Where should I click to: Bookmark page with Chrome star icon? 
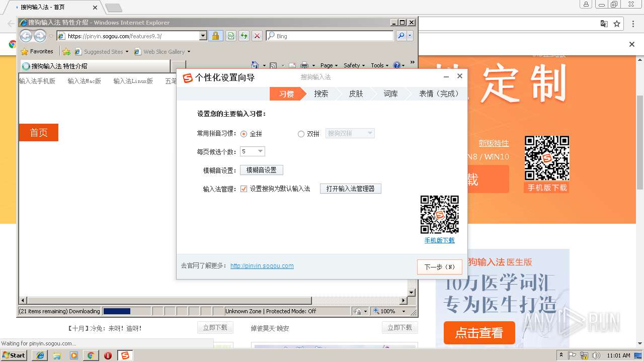(x=617, y=24)
